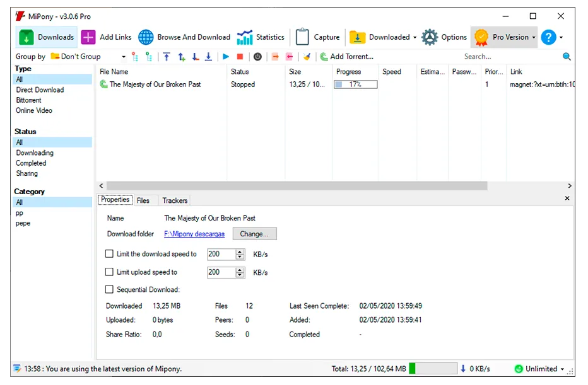Open the Unlimited speed dropdown arrow

[x=562, y=369]
